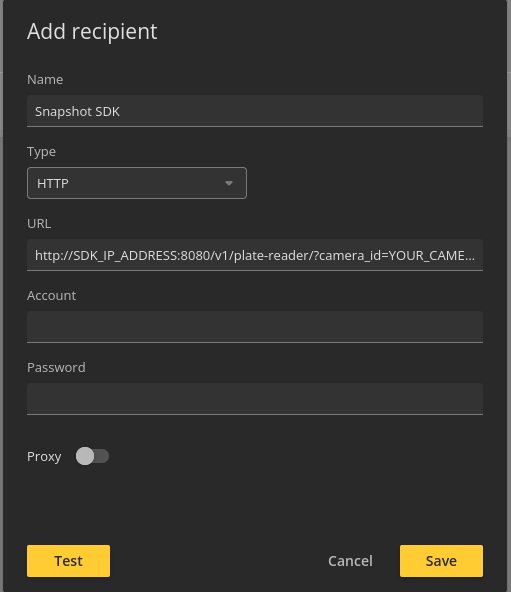The width and height of the screenshot is (511, 592).
Task: Click the HTTP text in the Type selector
Action: tap(53, 183)
